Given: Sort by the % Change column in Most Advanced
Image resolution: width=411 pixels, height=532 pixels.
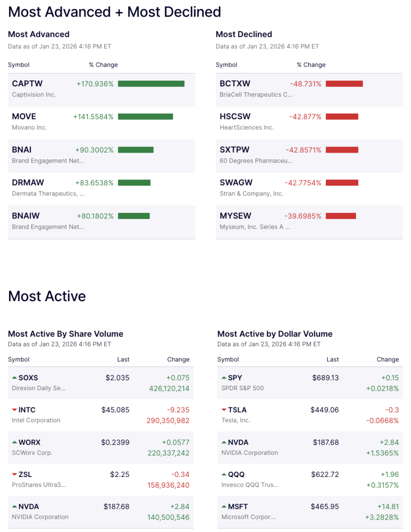Looking at the screenshot, I should tap(104, 65).
